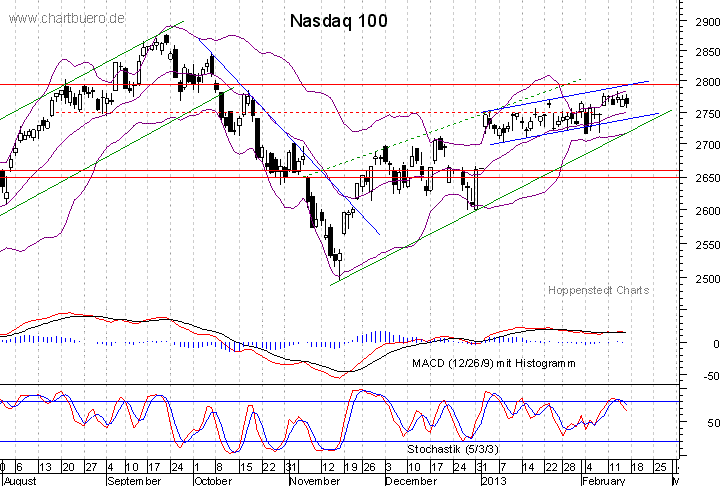Click date tick 25 above February
The width and height of the screenshot is (723, 486).
(x=661, y=467)
